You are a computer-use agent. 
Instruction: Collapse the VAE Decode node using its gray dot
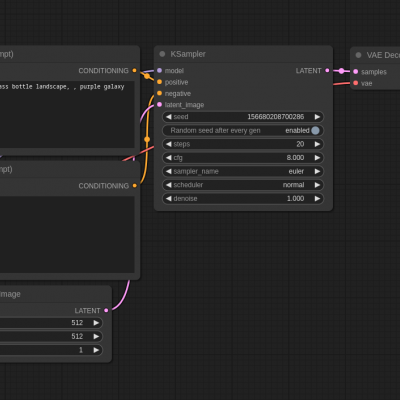coord(358,55)
